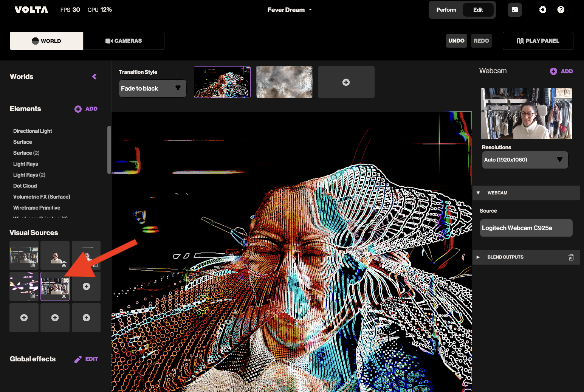Select the first Surface element

(x=23, y=142)
